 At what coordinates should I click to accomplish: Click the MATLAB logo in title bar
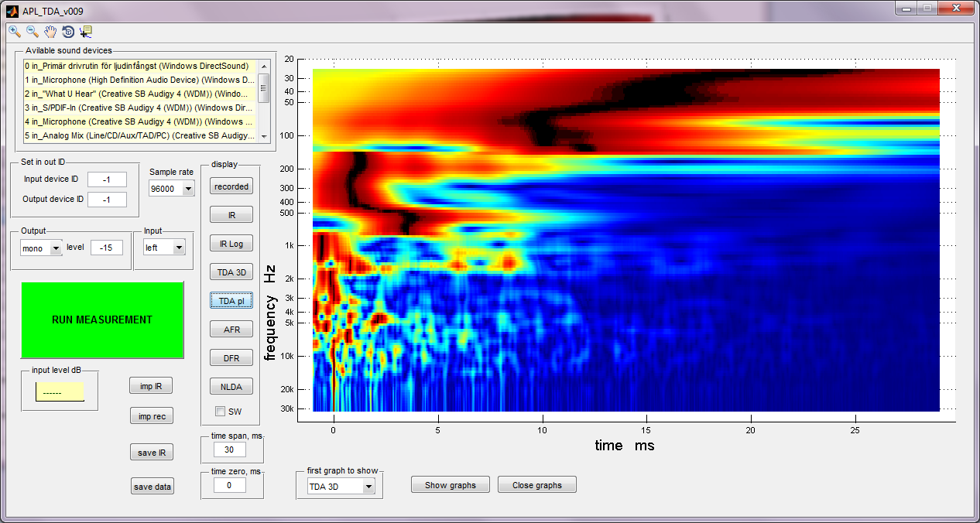click(x=12, y=11)
